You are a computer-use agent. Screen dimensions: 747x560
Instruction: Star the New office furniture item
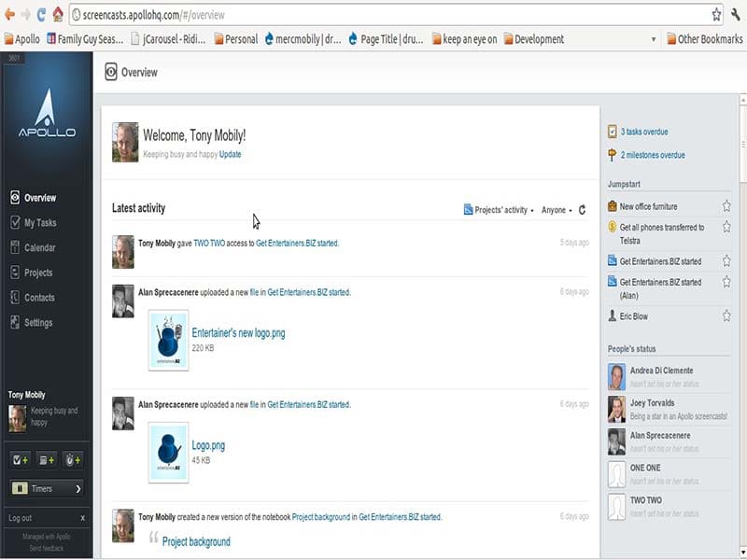point(726,206)
